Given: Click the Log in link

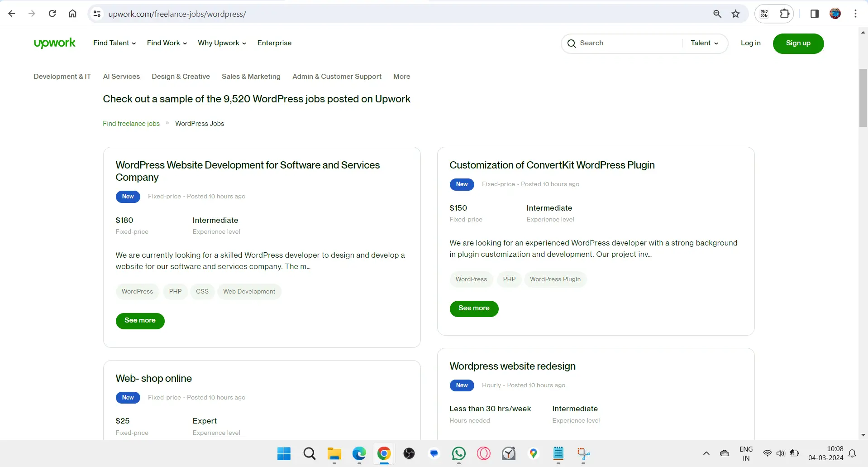Looking at the screenshot, I should (x=750, y=43).
